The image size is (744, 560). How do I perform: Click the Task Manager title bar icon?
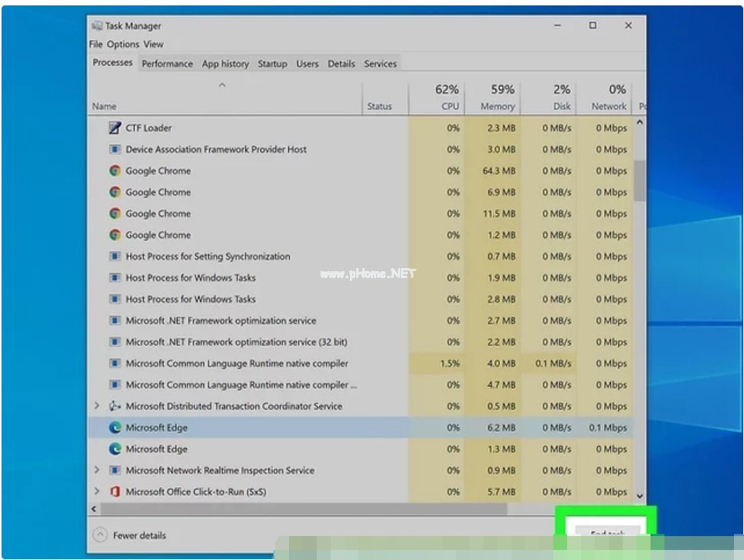pyautogui.click(x=97, y=25)
